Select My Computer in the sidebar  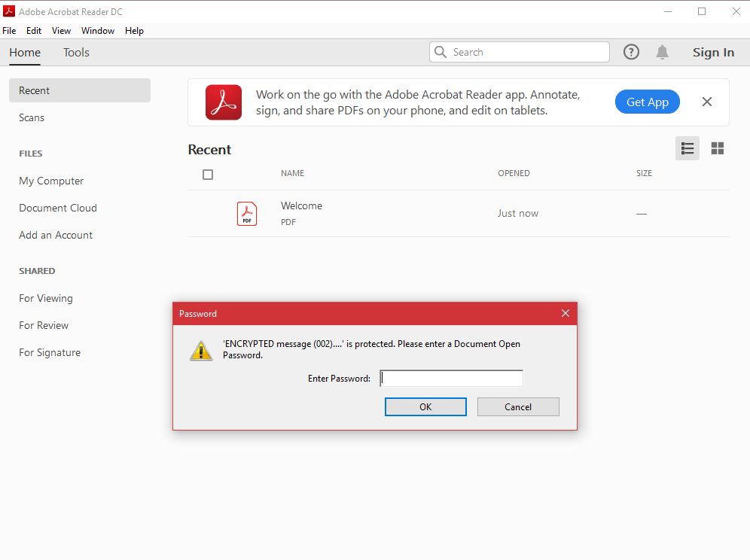tap(51, 181)
